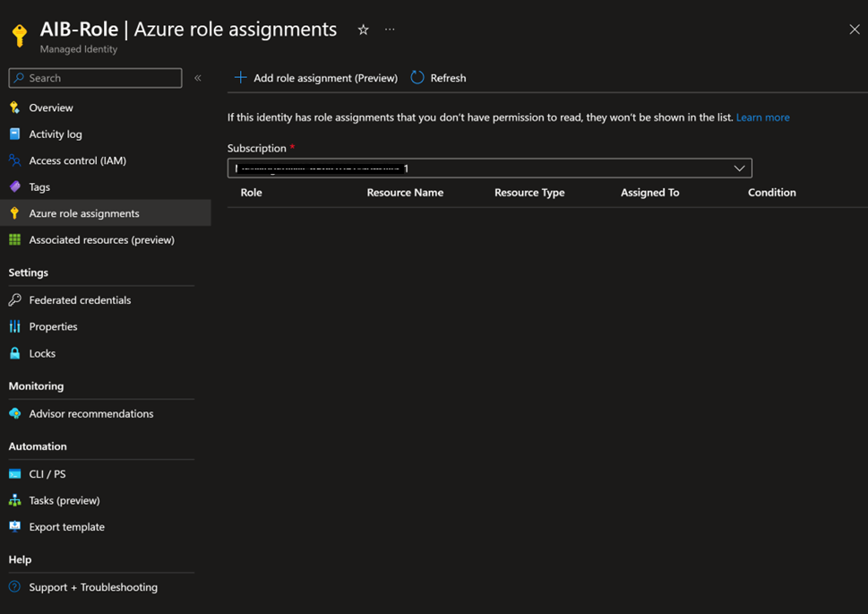Viewport: 868px width, 614px height.
Task: Click the Overview key icon
Action: click(15, 108)
